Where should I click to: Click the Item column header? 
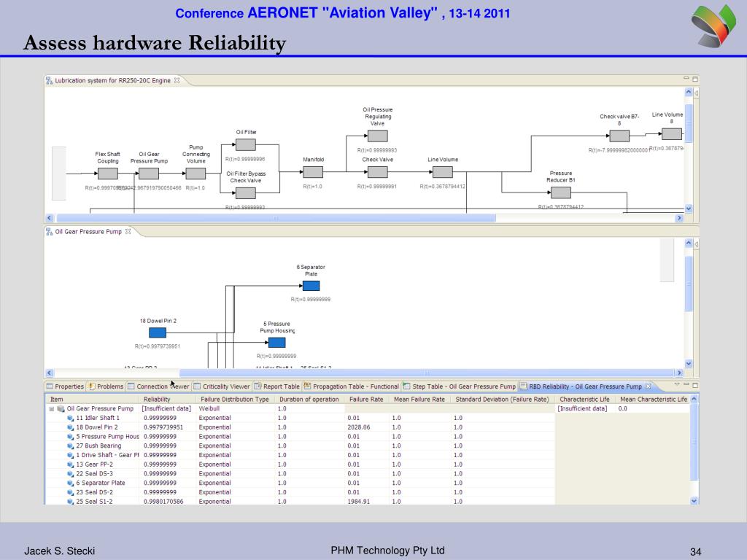93,399
